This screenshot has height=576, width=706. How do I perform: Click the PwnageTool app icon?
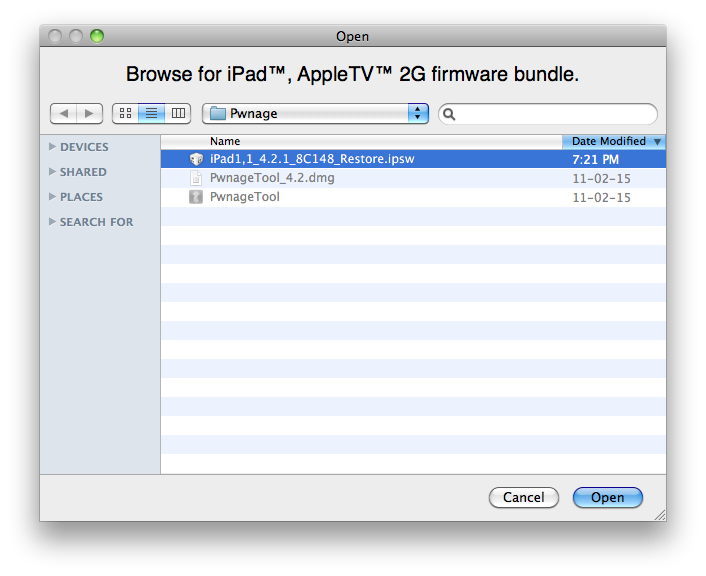[196, 197]
